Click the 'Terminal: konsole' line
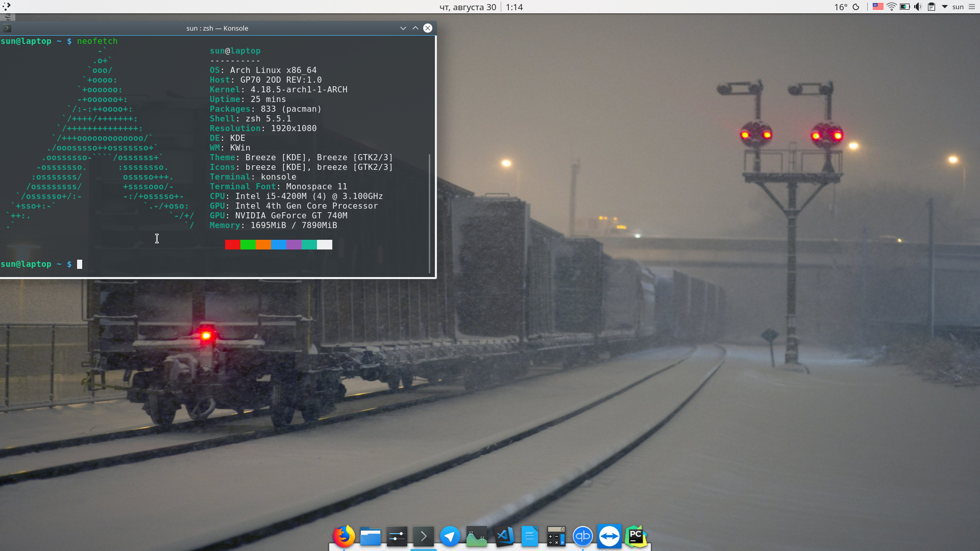The height and width of the screenshot is (551, 980). pos(253,177)
